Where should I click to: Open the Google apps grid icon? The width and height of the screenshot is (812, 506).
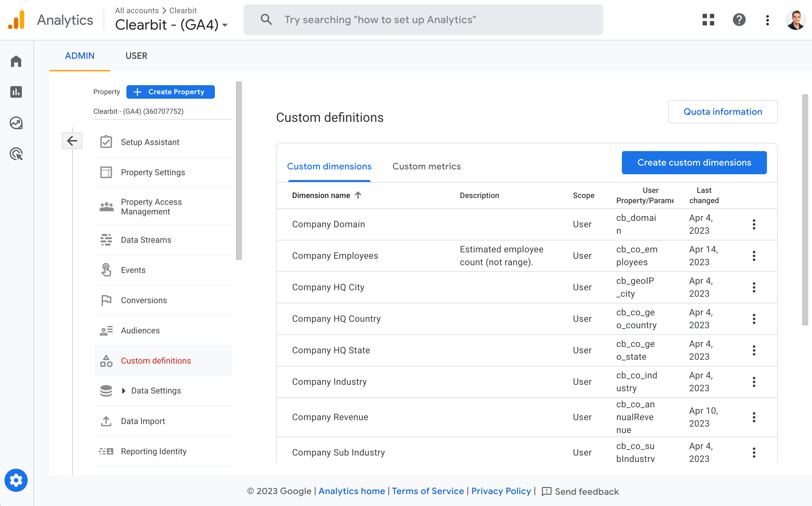click(x=708, y=20)
